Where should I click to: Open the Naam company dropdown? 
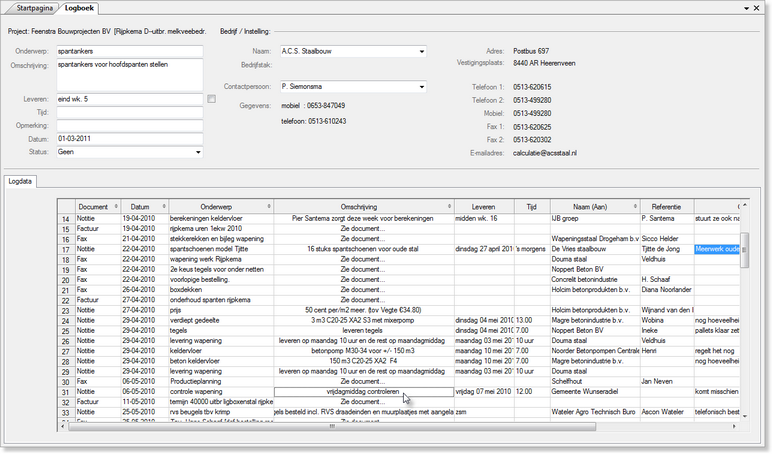421,51
